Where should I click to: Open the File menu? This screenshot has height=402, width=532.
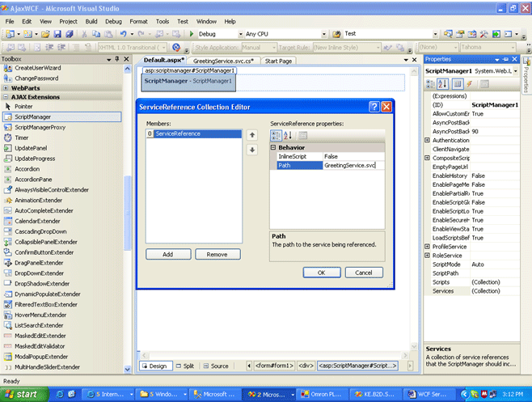tap(10, 21)
